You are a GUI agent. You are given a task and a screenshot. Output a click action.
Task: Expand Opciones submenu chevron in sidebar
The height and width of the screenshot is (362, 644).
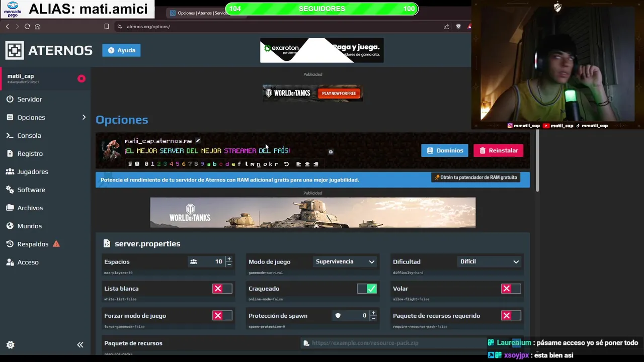click(x=84, y=117)
